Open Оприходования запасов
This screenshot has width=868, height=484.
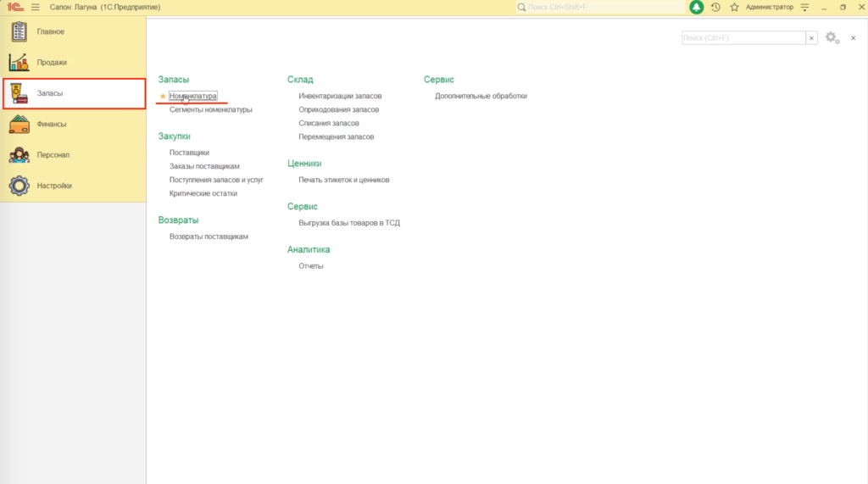[x=339, y=109]
